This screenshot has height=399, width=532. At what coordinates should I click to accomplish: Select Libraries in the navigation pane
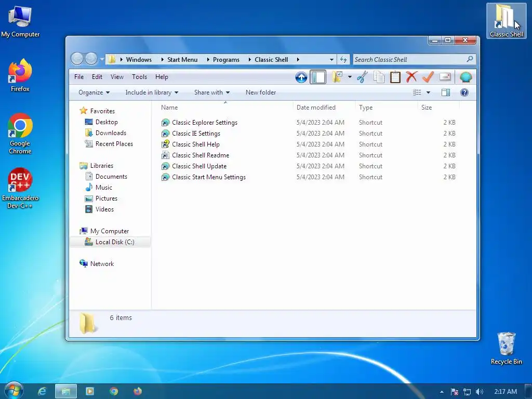coord(101,166)
